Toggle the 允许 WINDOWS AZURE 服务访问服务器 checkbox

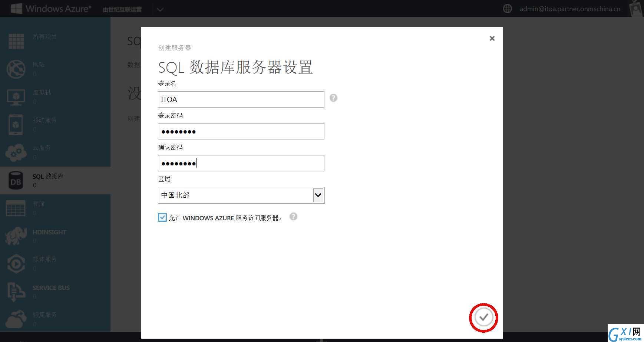coord(162,217)
